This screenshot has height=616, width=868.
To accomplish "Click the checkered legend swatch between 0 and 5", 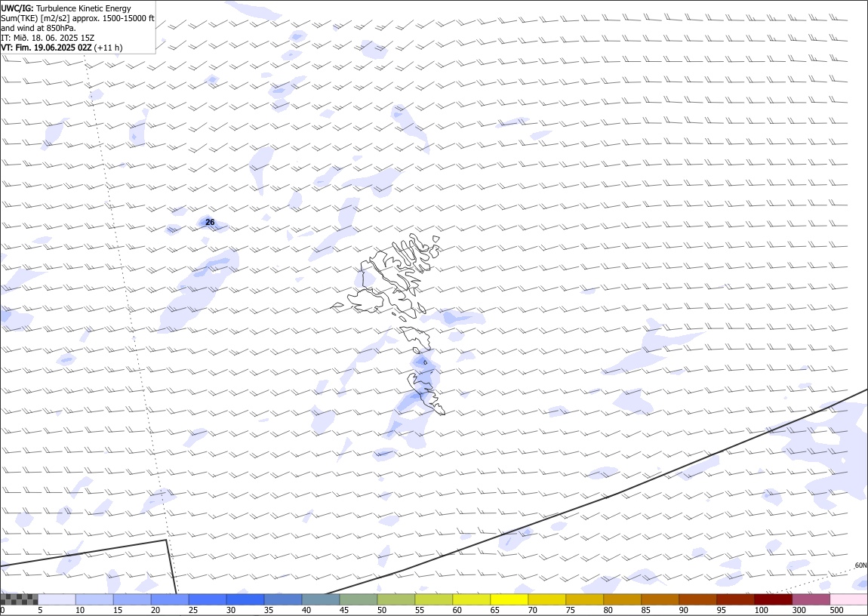I will (20, 599).
